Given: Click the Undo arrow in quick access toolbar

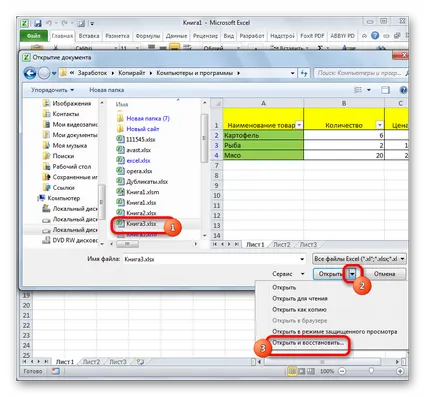Looking at the screenshot, I should point(49,23).
